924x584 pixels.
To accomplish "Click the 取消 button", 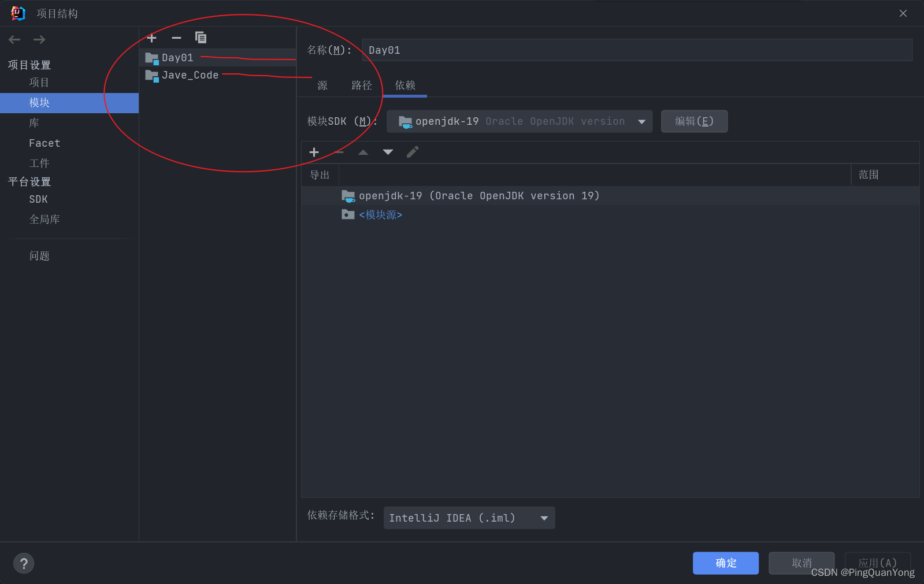I will (x=801, y=563).
